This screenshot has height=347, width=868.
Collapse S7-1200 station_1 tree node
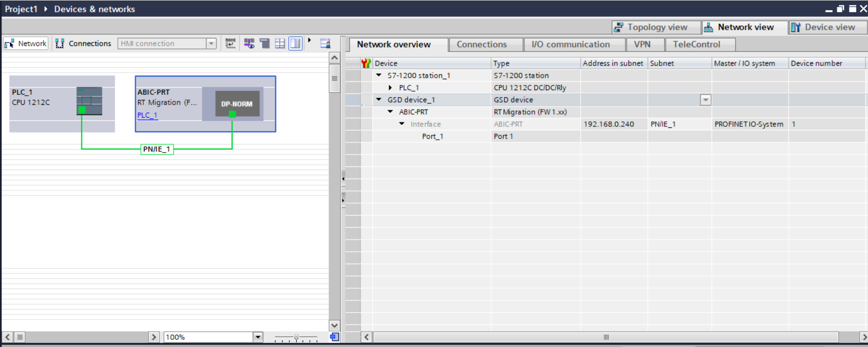(x=379, y=75)
